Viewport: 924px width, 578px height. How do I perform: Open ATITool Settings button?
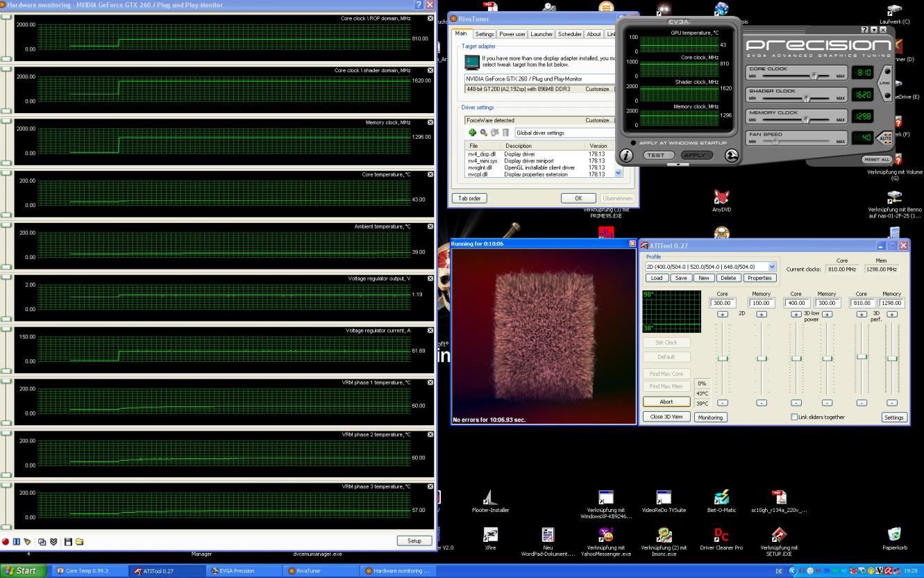click(894, 418)
